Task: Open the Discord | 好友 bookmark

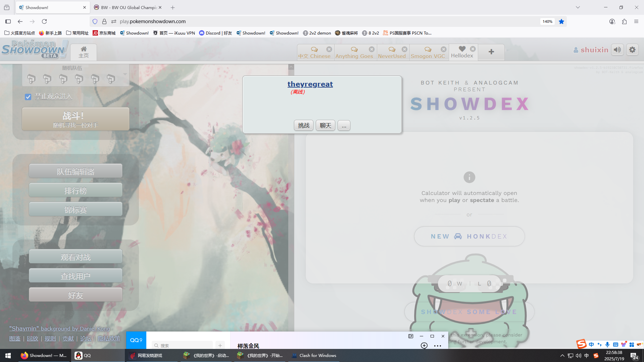Action: click(x=215, y=33)
